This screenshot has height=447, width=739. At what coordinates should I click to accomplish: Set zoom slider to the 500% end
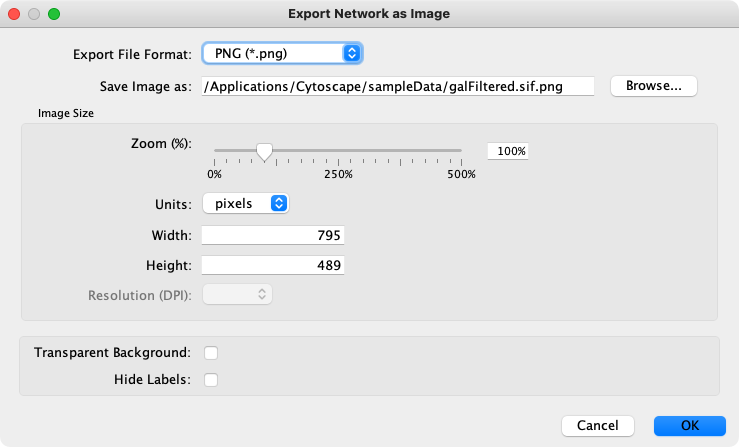461,151
